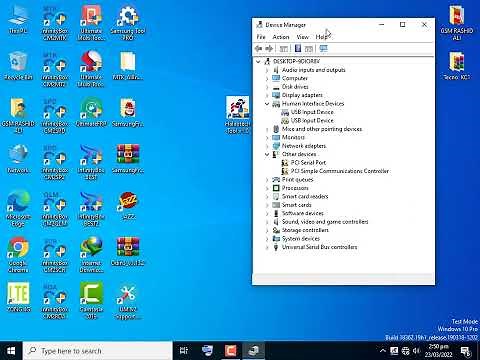This screenshot has height=360, width=480.
Task: Open the network globe tray icon
Action: (x=405, y=351)
